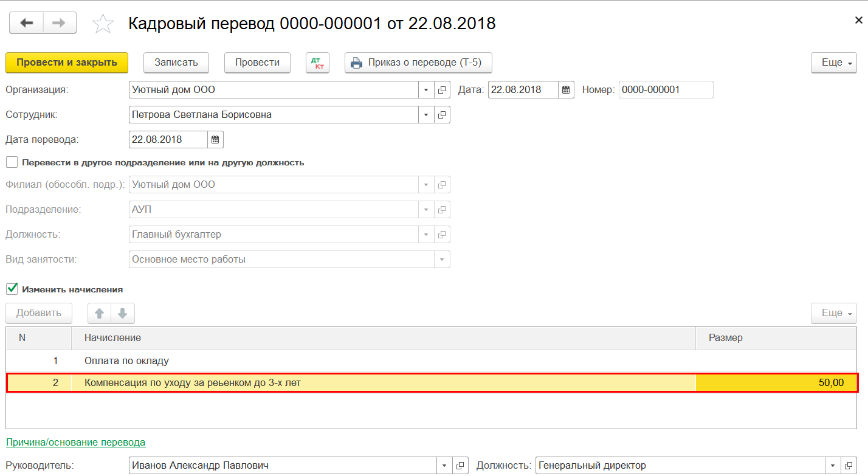Screen dimensions: 868x476
Task: Open the Дт/Кт postings icon
Action: tap(317, 63)
